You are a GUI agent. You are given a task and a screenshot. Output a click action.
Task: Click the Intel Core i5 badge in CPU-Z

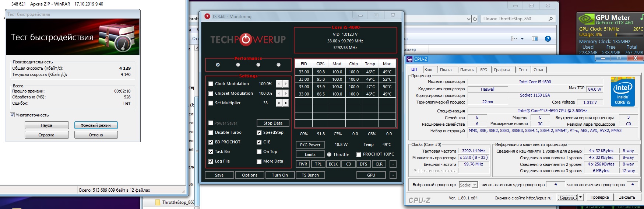pos(622,91)
